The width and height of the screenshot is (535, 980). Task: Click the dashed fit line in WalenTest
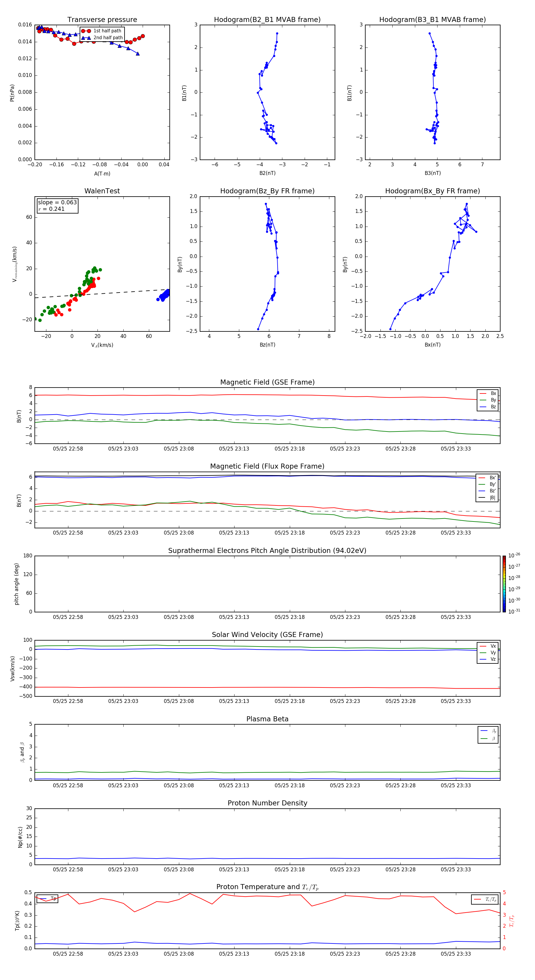coord(102,293)
